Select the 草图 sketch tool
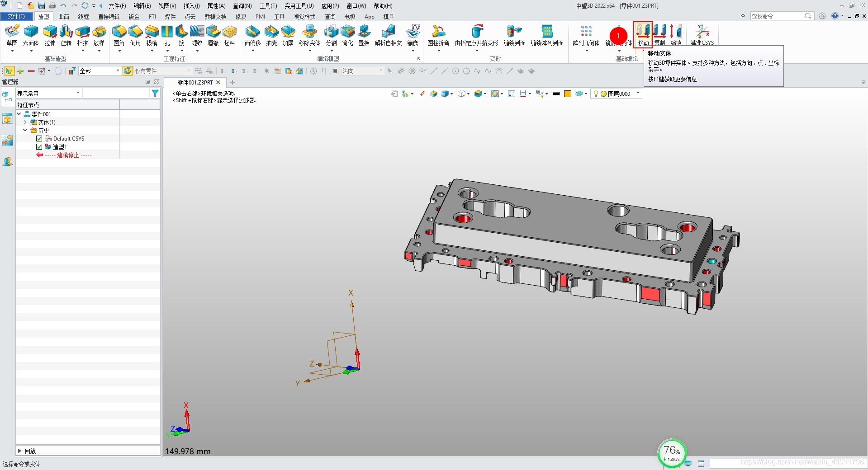Image resolution: width=868 pixels, height=470 pixels. (x=12, y=35)
